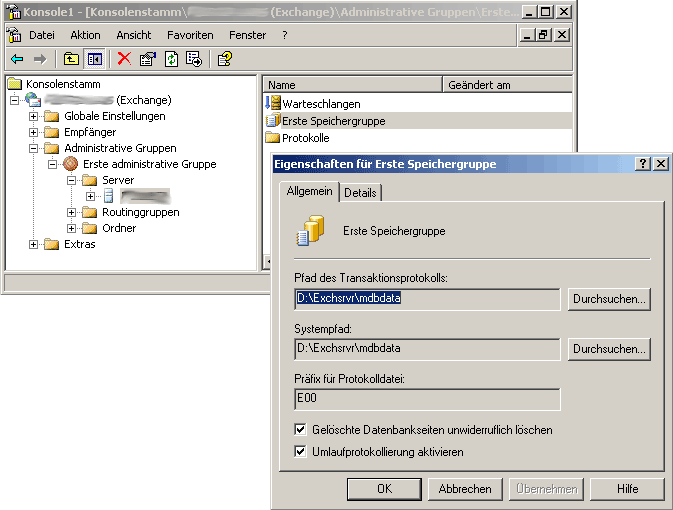Click the help toolbar icon
This screenshot has width=673, height=510.
click(225, 59)
